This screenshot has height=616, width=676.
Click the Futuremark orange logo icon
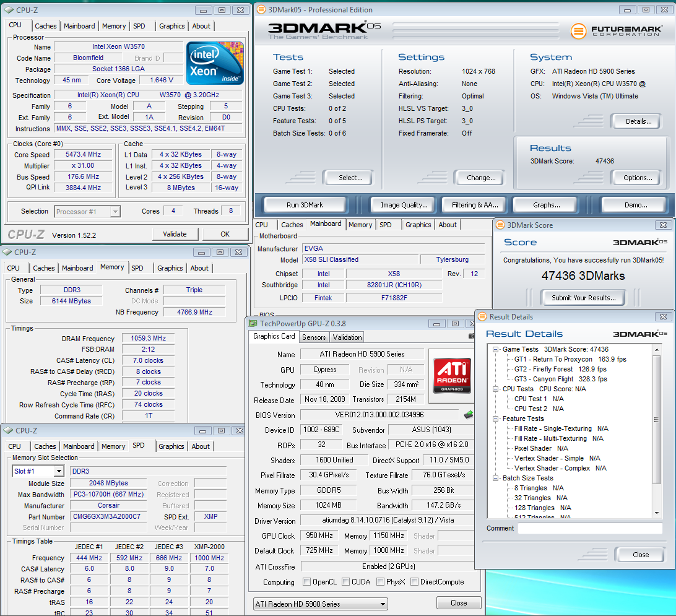click(578, 31)
